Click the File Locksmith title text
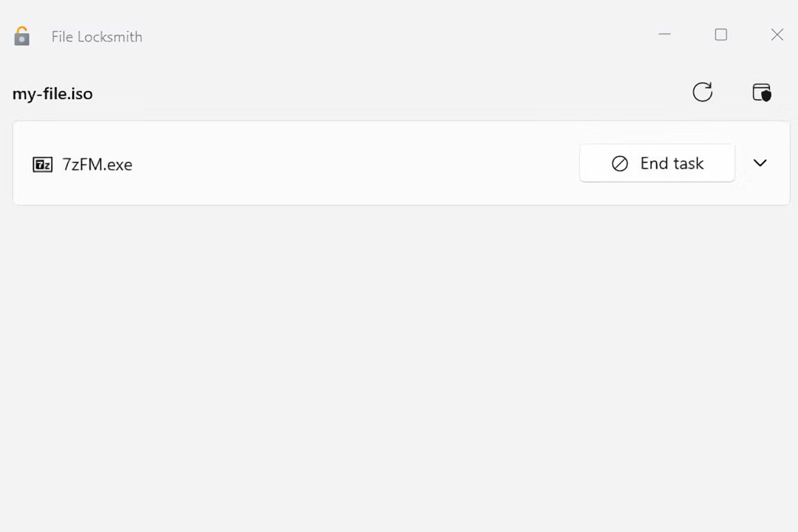Image resolution: width=798 pixels, height=532 pixels. (x=96, y=37)
